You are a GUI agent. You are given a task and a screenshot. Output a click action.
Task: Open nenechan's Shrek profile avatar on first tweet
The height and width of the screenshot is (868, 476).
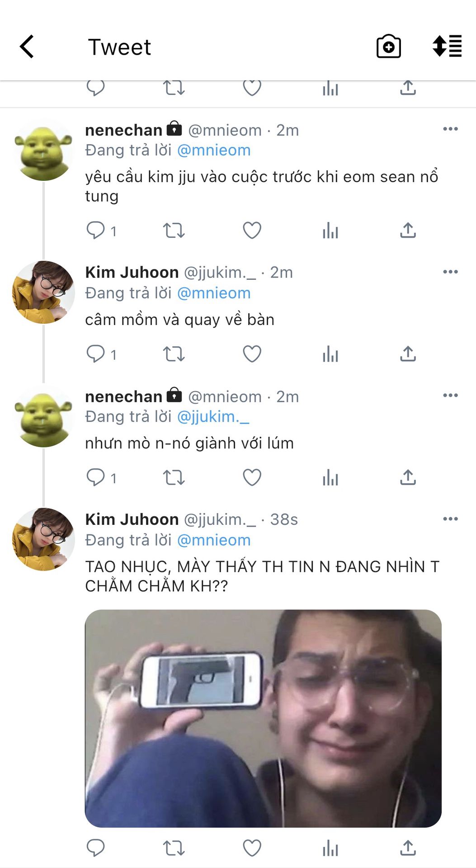coord(43,151)
